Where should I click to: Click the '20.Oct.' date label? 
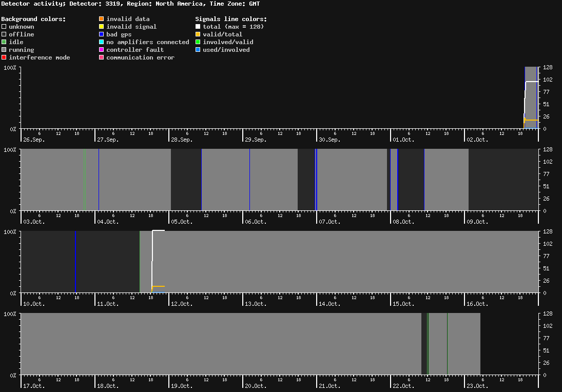256,386
